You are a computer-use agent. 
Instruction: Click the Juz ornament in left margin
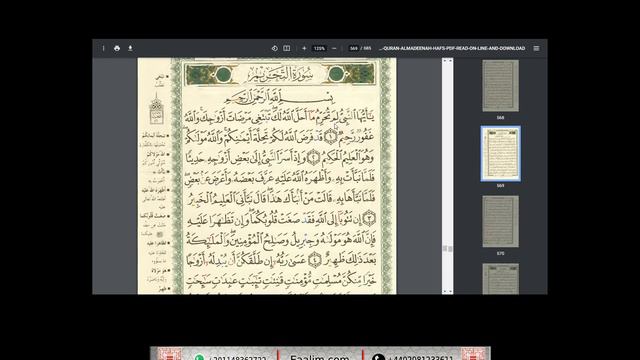pyautogui.click(x=156, y=109)
